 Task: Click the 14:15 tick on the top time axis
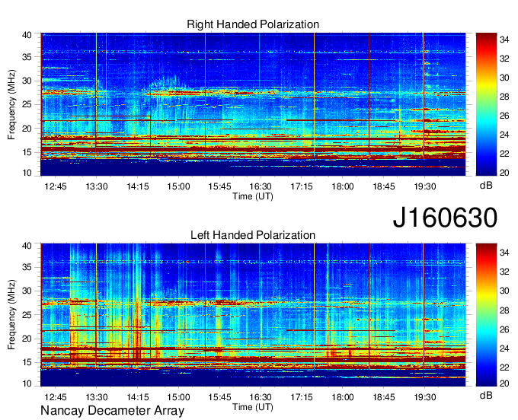[138, 186]
